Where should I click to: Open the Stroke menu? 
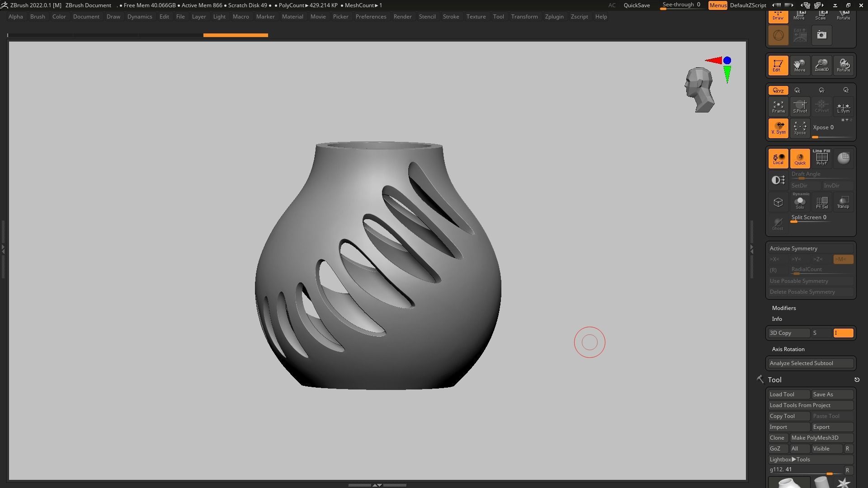click(x=451, y=17)
